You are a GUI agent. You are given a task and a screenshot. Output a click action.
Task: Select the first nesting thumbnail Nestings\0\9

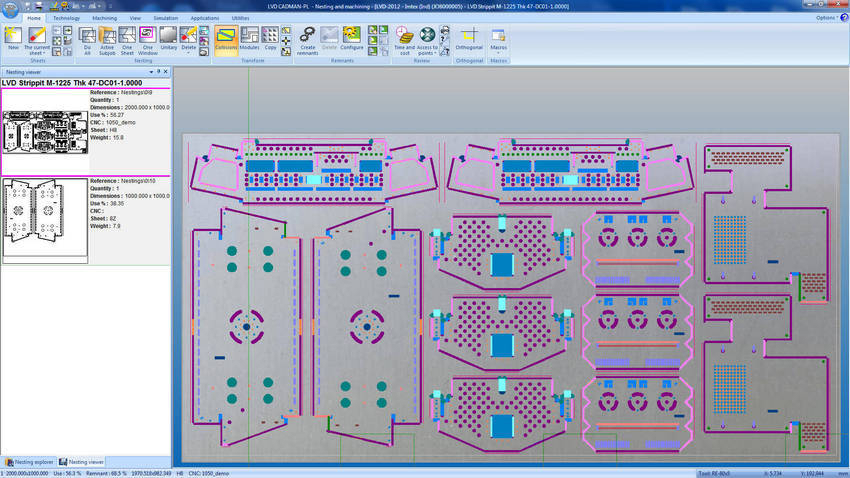(x=46, y=132)
